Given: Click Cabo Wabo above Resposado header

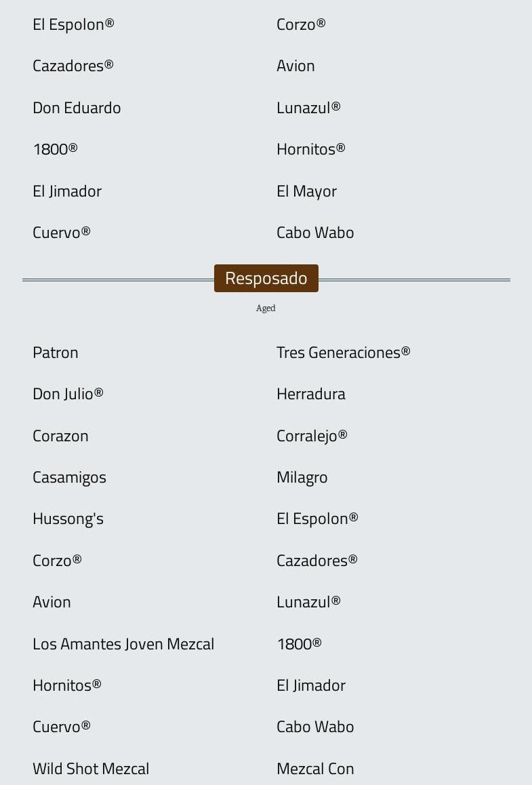Looking at the screenshot, I should click(x=315, y=233).
